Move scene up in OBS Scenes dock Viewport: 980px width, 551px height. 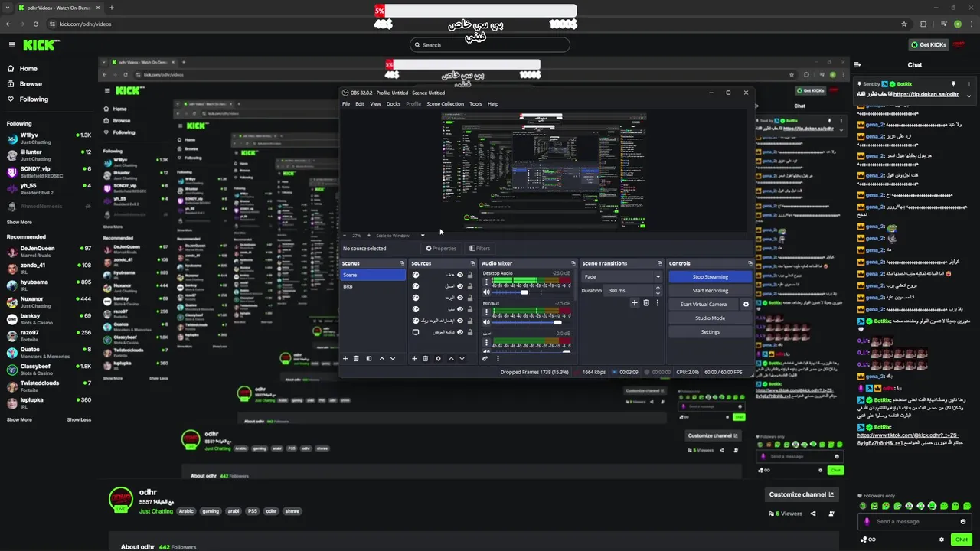(382, 358)
